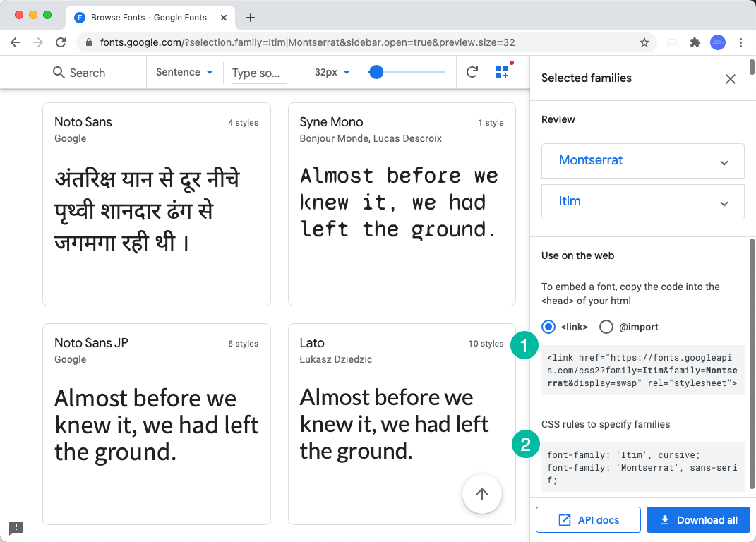
Task: Click the "4 styles" label on Noto Sans
Action: (x=243, y=123)
